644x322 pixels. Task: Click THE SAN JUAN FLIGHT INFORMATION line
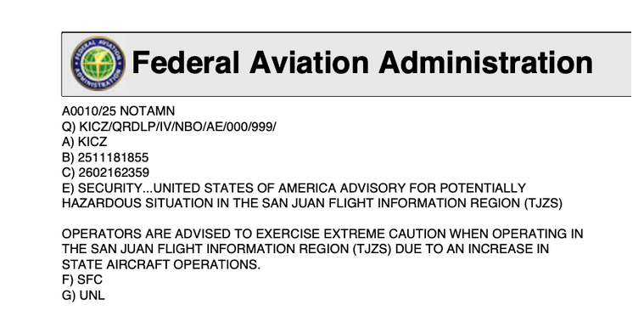click(x=305, y=249)
